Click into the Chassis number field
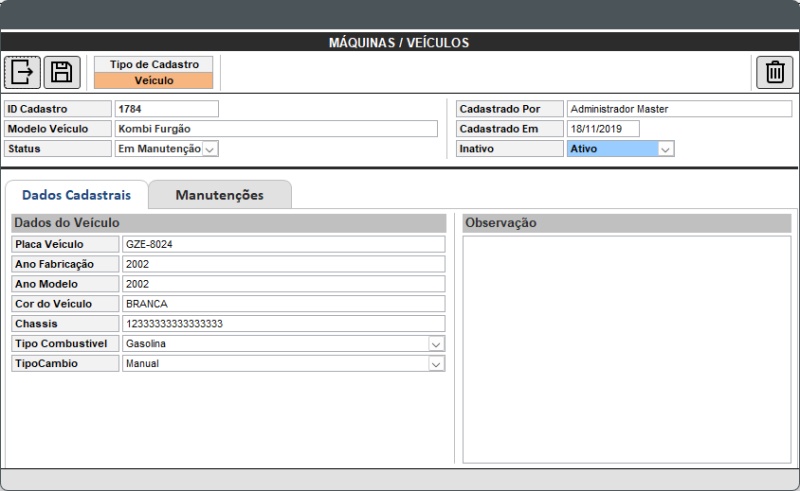 (x=282, y=324)
